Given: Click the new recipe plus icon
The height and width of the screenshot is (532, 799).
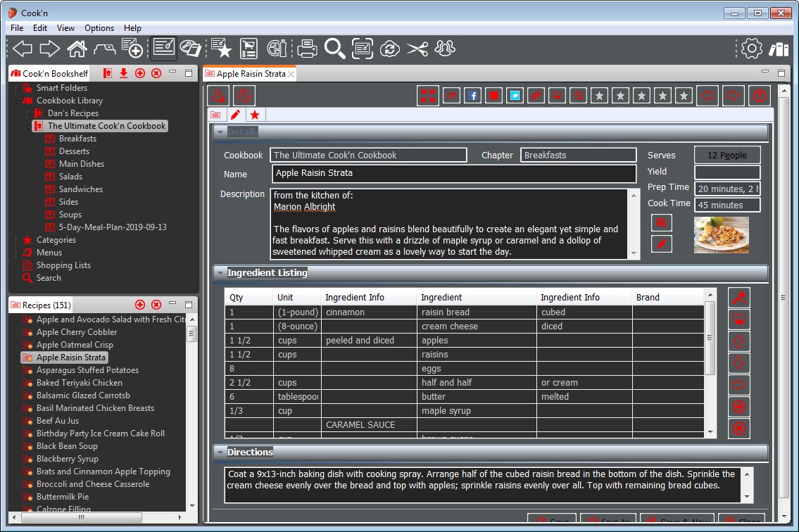Looking at the screenshot, I should pyautogui.click(x=132, y=49).
